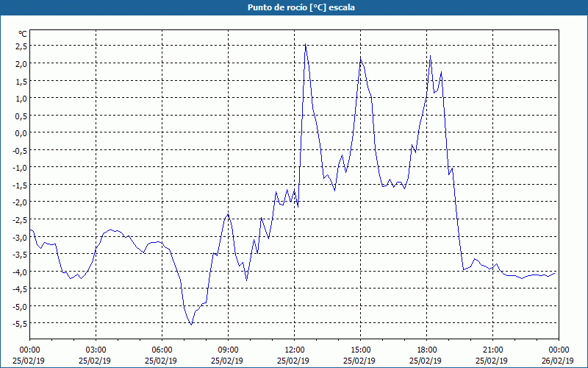588x368 pixels.
Task: Click the 25/02/19 date under 03:00
Action: (x=95, y=361)
